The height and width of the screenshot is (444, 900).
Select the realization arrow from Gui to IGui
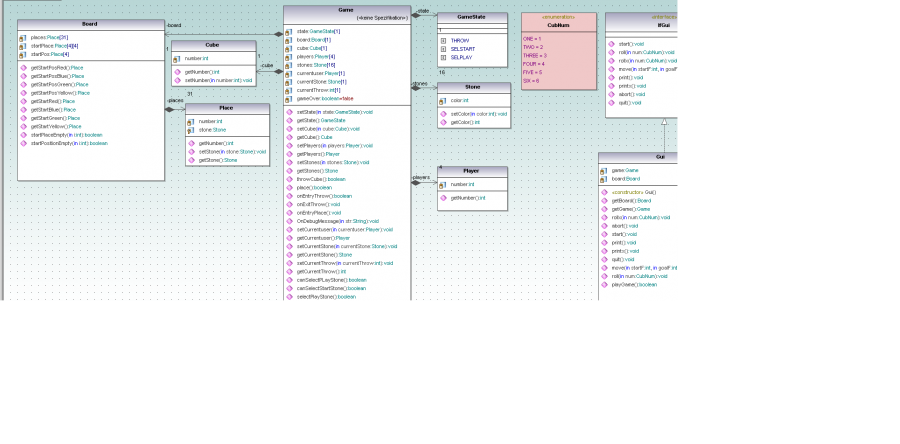(664, 135)
